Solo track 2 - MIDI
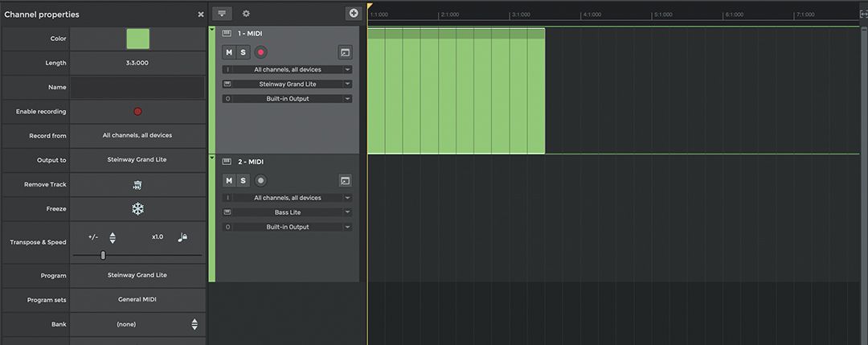This screenshot has height=345, width=868. [x=243, y=180]
